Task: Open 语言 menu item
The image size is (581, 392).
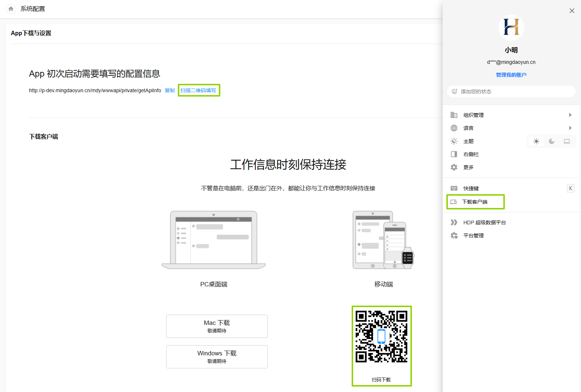Action: [x=511, y=128]
